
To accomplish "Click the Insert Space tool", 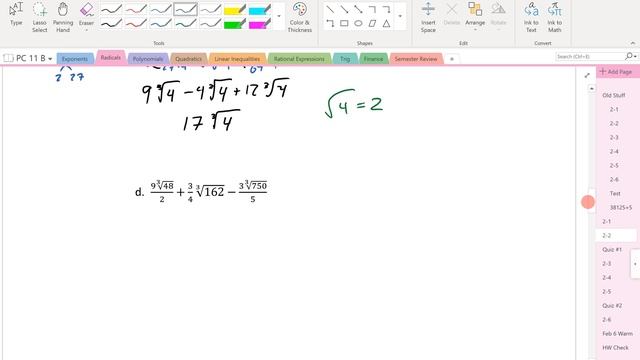I will (x=428, y=17).
